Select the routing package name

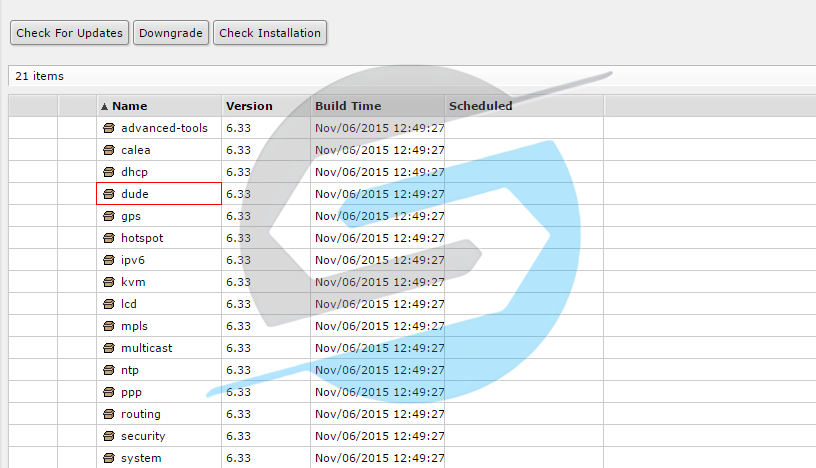point(141,414)
